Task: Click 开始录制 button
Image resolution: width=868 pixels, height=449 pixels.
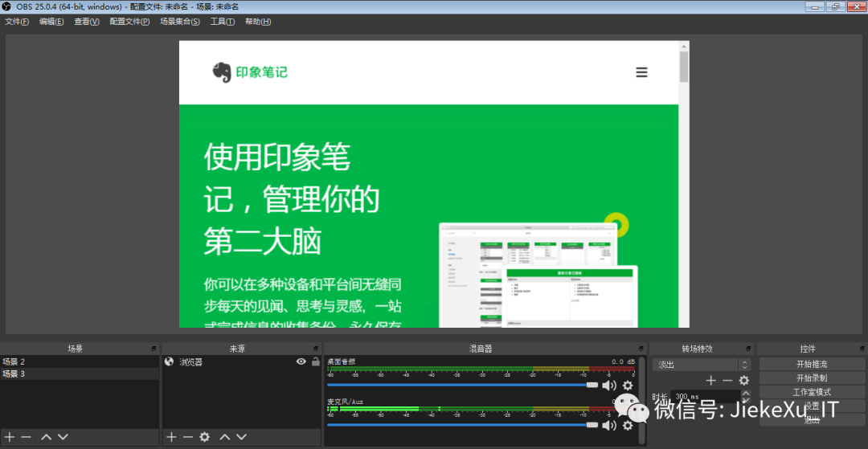Action: pos(812,378)
